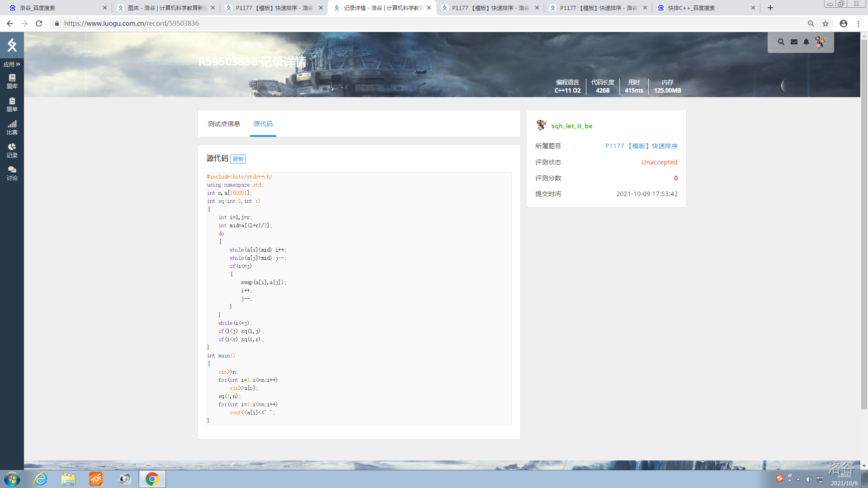Click the browser address bar URL
The width and height of the screenshot is (868, 488).
click(132, 23)
